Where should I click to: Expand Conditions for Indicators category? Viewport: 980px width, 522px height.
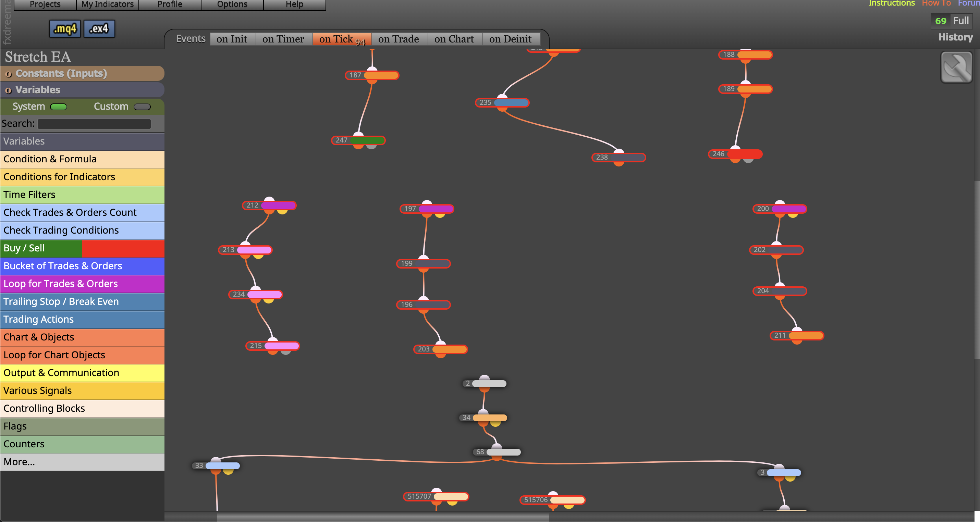point(82,177)
